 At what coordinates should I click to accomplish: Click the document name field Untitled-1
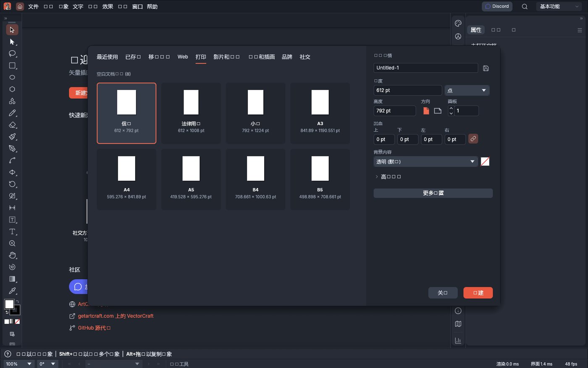click(425, 68)
